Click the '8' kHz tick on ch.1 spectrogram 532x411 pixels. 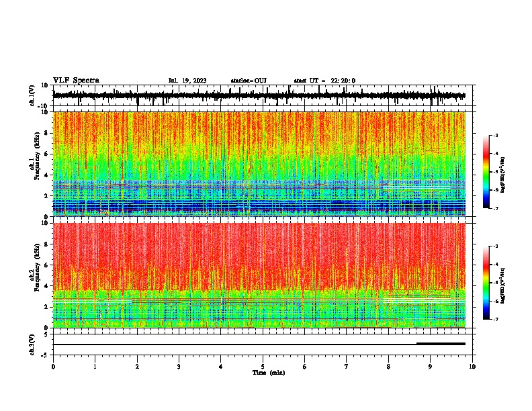click(47, 133)
